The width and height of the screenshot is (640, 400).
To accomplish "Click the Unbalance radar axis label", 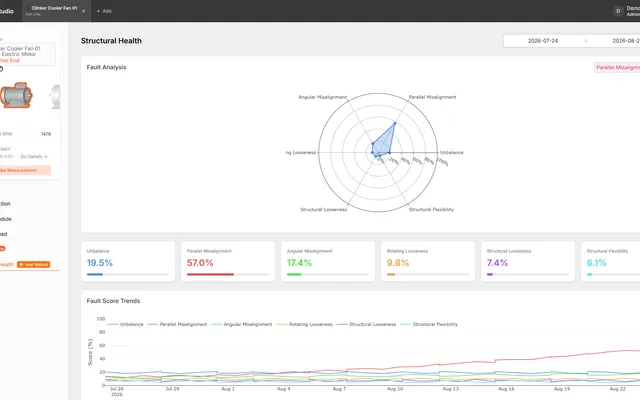I will (x=451, y=153).
